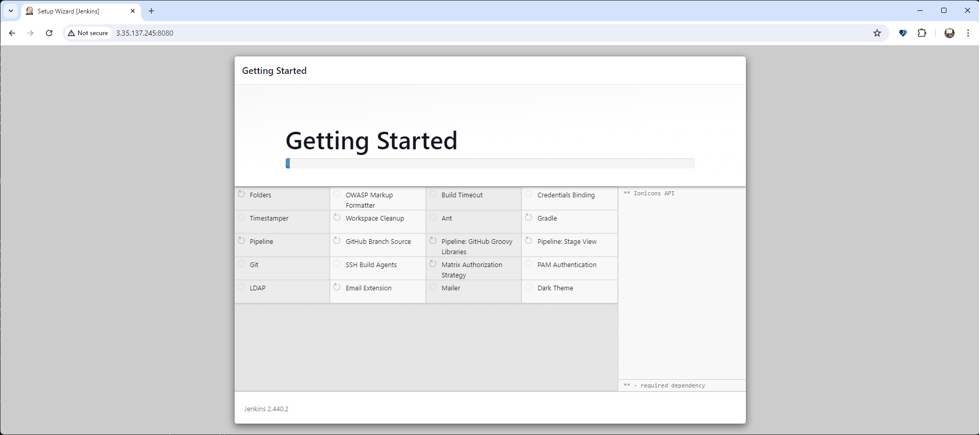The image size is (980, 435).
Task: Click the Folders plugin spinner icon
Action: 241,194
